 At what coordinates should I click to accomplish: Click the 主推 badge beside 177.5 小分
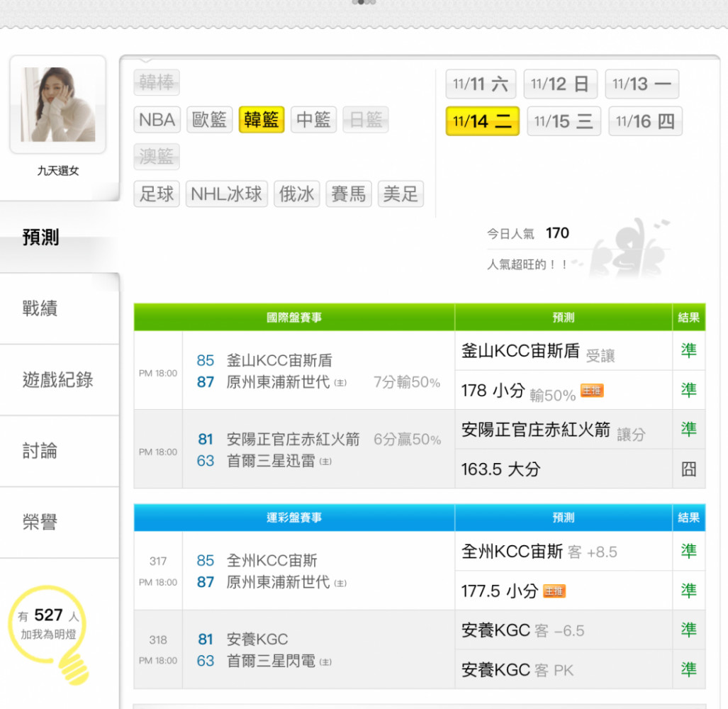(x=554, y=591)
